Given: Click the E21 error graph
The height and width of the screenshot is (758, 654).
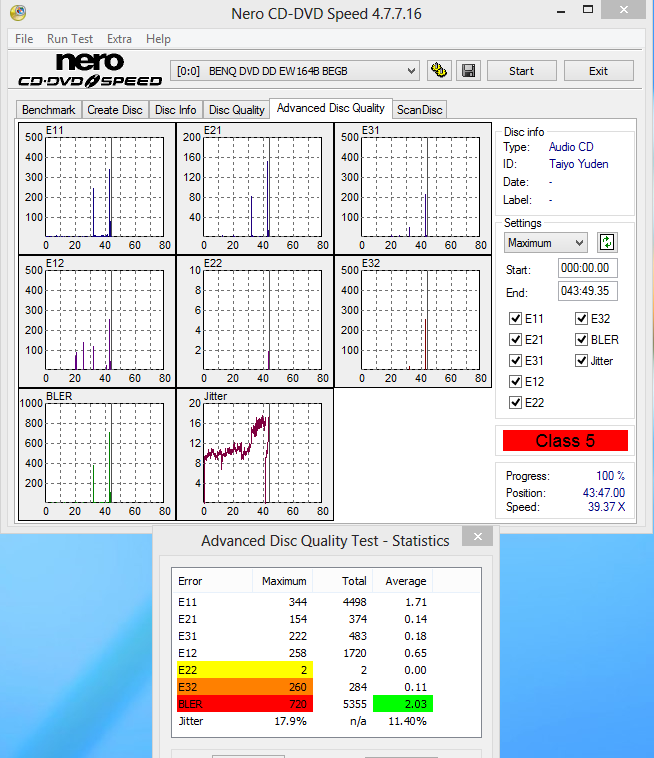Looking at the screenshot, I should (255, 189).
